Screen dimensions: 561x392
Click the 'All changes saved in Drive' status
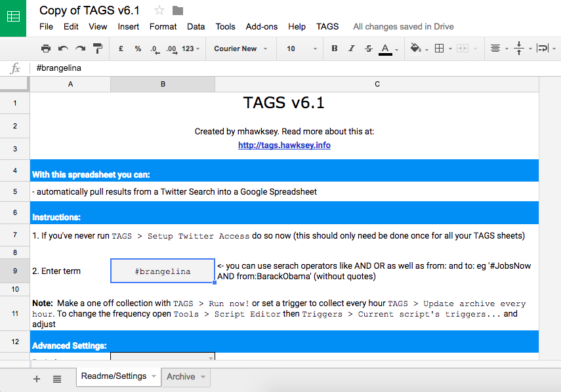click(x=404, y=27)
